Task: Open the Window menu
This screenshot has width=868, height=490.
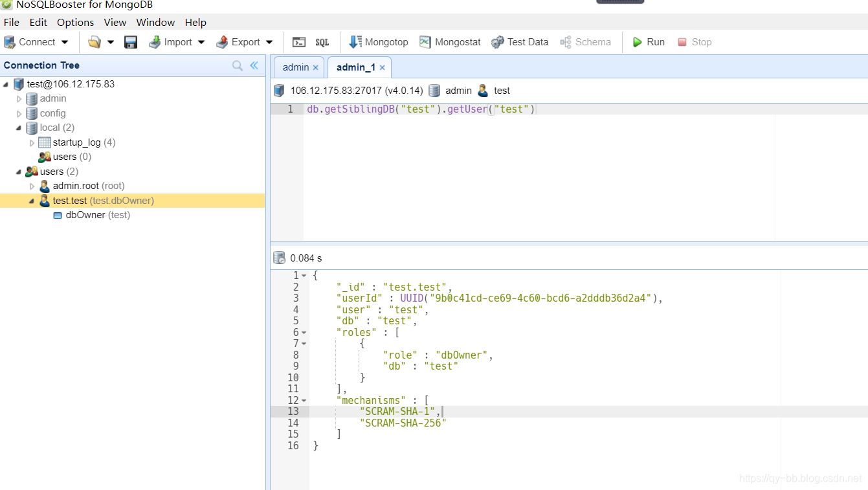Action: pos(155,22)
